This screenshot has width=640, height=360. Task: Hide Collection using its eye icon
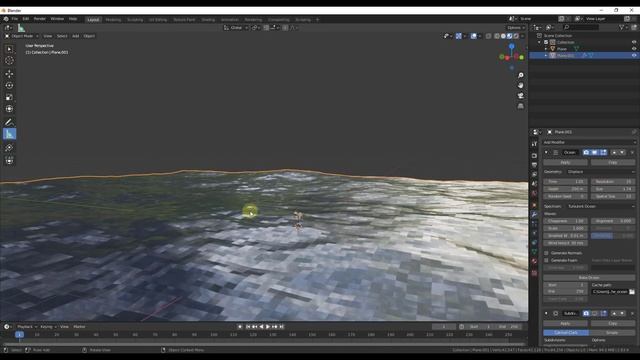pyautogui.click(x=634, y=42)
